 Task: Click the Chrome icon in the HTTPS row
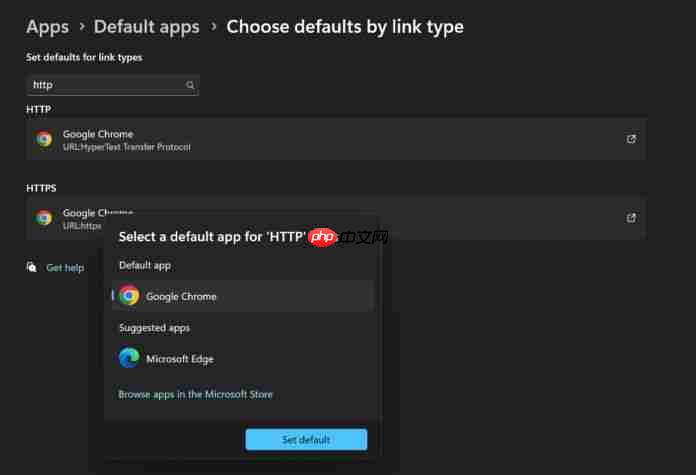click(44, 218)
